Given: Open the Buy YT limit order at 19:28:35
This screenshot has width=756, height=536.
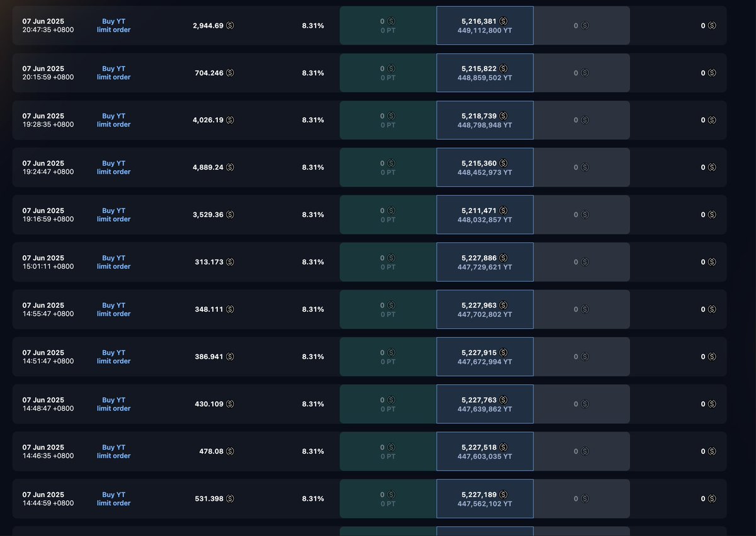Looking at the screenshot, I should point(113,120).
